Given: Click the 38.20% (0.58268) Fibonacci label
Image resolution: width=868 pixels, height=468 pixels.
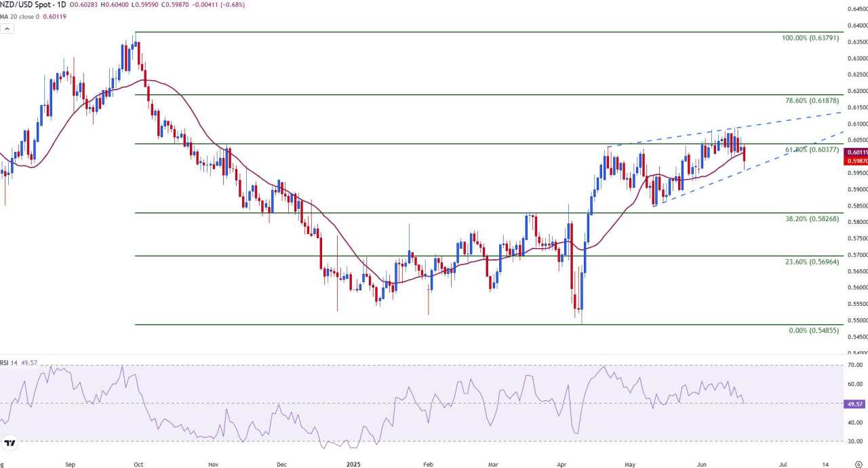Looking at the screenshot, I should [x=812, y=220].
